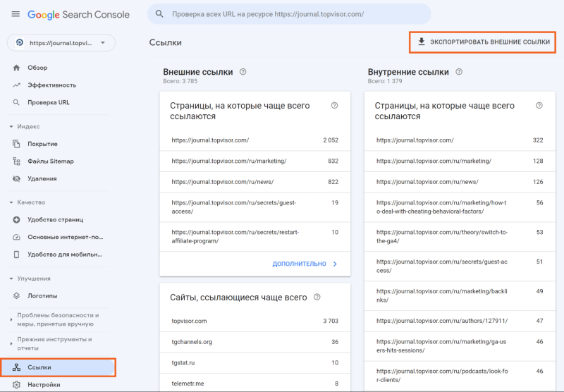Image resolution: width=564 pixels, height=392 pixels.
Task: Expand Проблемы безопасности и меры section
Action: [x=11, y=319]
